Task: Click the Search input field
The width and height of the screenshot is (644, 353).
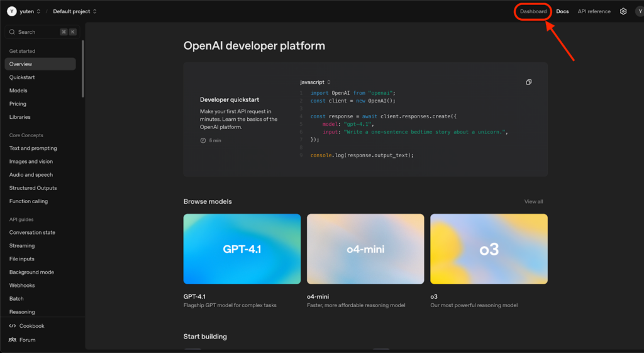Action: [42, 32]
